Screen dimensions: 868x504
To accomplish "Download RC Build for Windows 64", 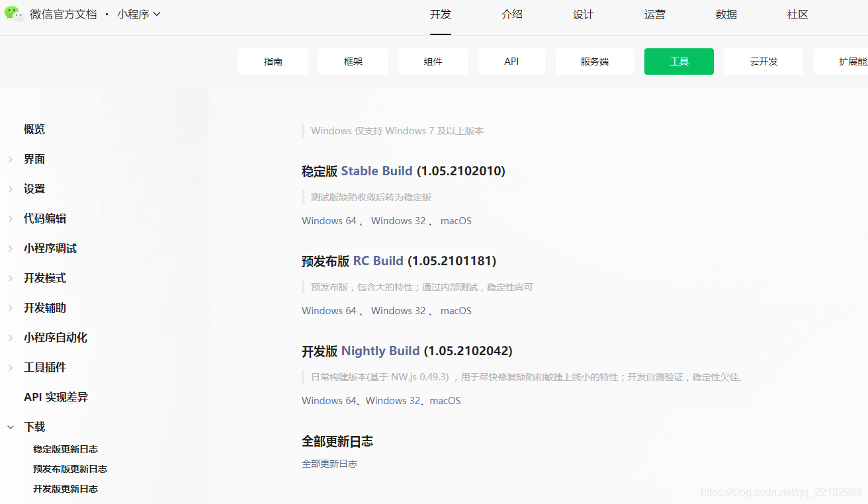I will tap(329, 311).
